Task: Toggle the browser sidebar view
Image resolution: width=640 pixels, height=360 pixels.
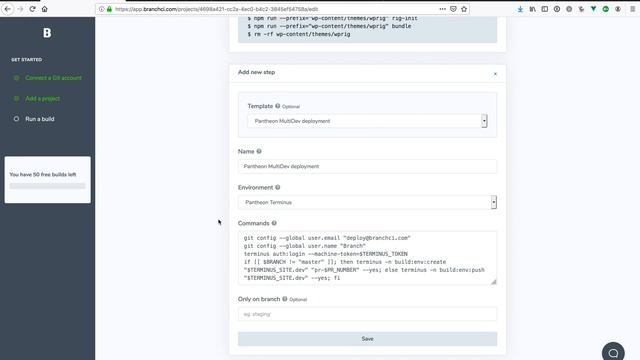Action: click(544, 9)
